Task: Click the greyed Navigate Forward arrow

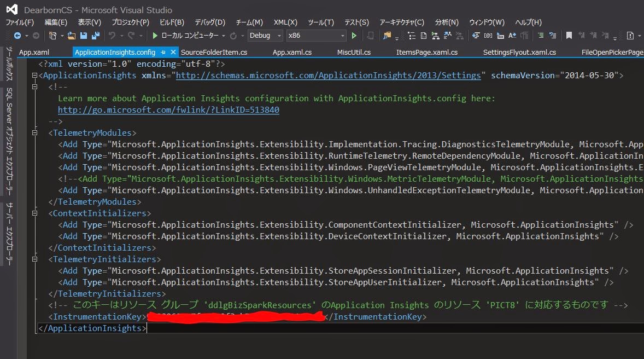Action: (x=36, y=36)
